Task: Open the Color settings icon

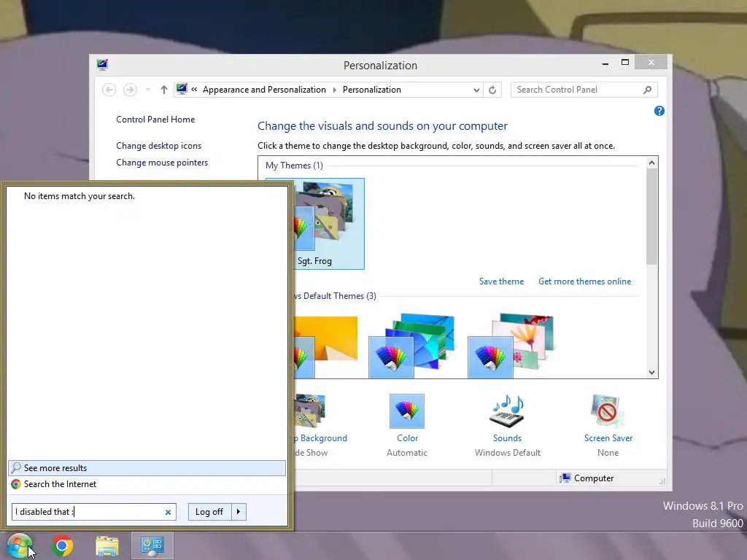Action: coord(407,411)
